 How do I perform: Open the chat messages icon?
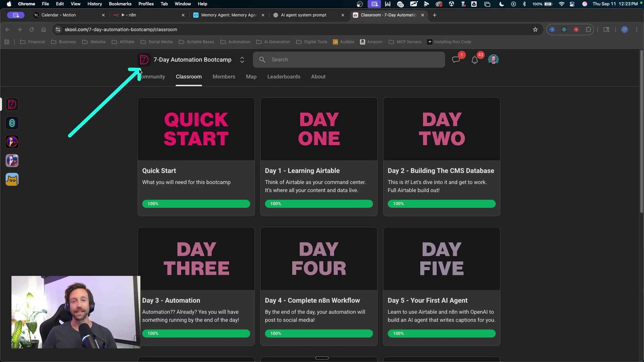pyautogui.click(x=455, y=60)
